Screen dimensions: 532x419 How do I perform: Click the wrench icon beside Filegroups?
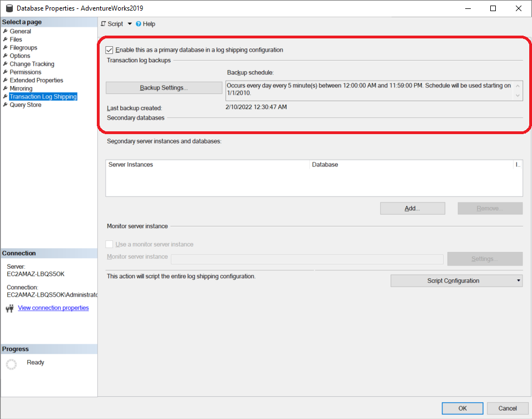pyautogui.click(x=5, y=47)
